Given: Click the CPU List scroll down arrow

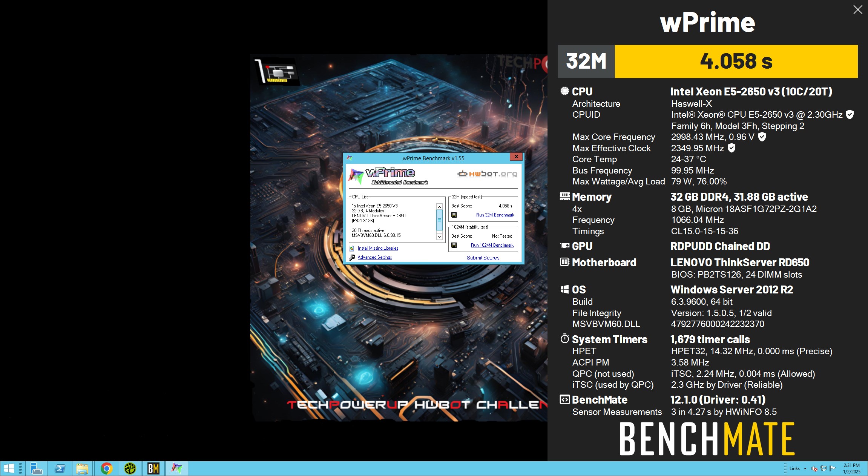Looking at the screenshot, I should [x=439, y=236].
